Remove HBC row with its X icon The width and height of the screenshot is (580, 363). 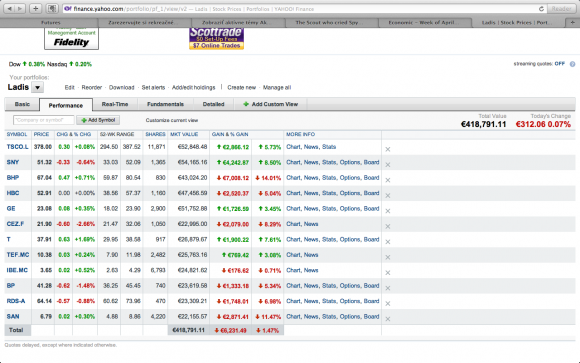click(x=388, y=195)
